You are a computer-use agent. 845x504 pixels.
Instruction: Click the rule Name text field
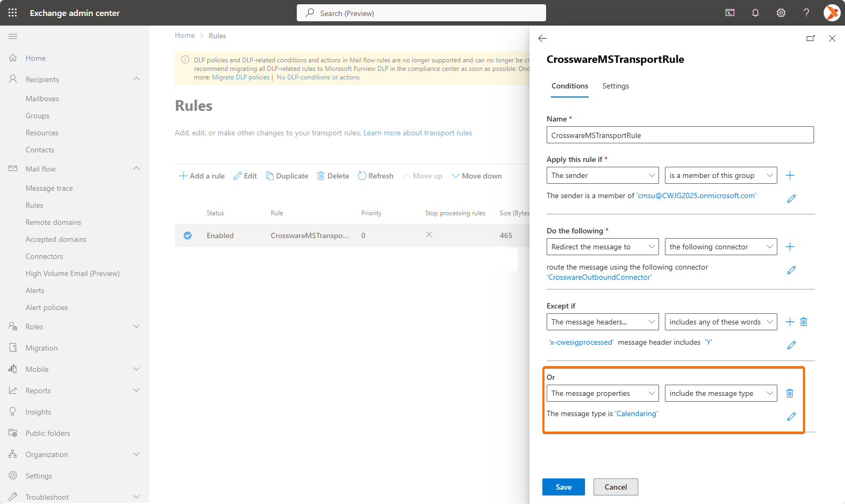(680, 135)
